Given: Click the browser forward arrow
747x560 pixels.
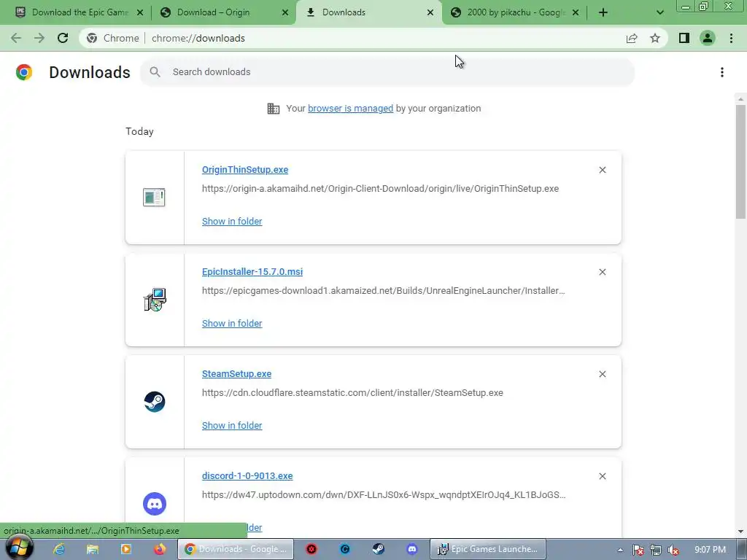Looking at the screenshot, I should pyautogui.click(x=39, y=38).
